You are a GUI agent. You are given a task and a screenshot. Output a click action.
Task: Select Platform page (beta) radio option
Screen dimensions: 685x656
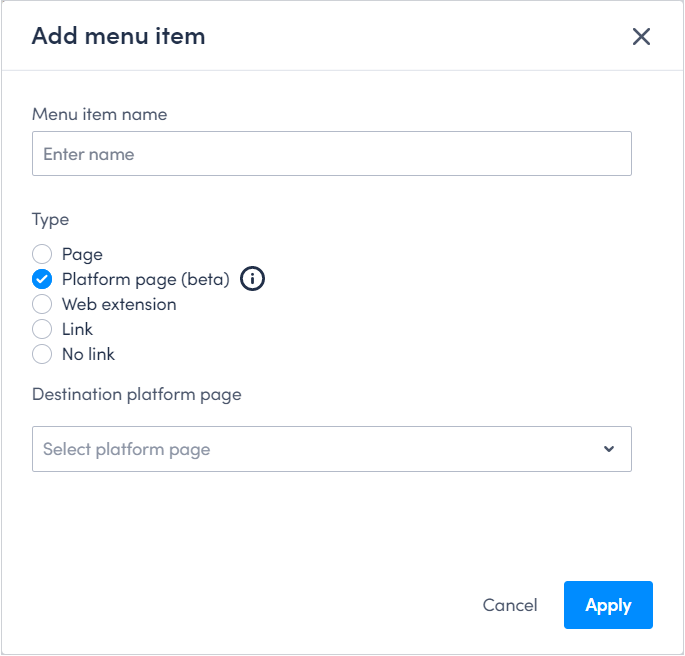42,279
